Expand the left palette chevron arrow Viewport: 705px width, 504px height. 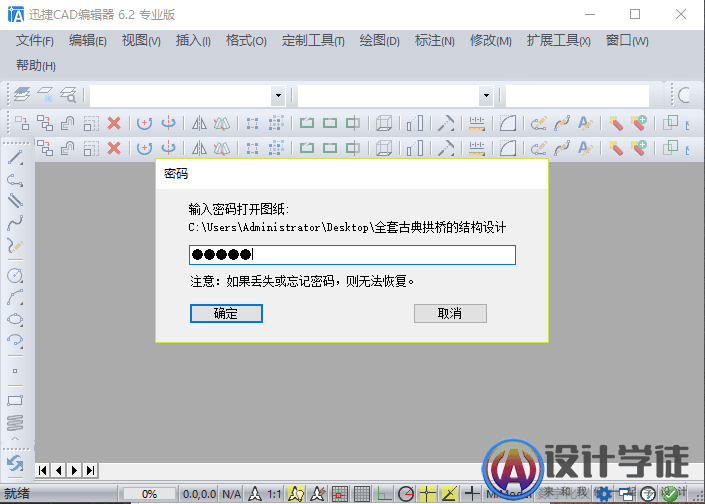tap(15, 438)
